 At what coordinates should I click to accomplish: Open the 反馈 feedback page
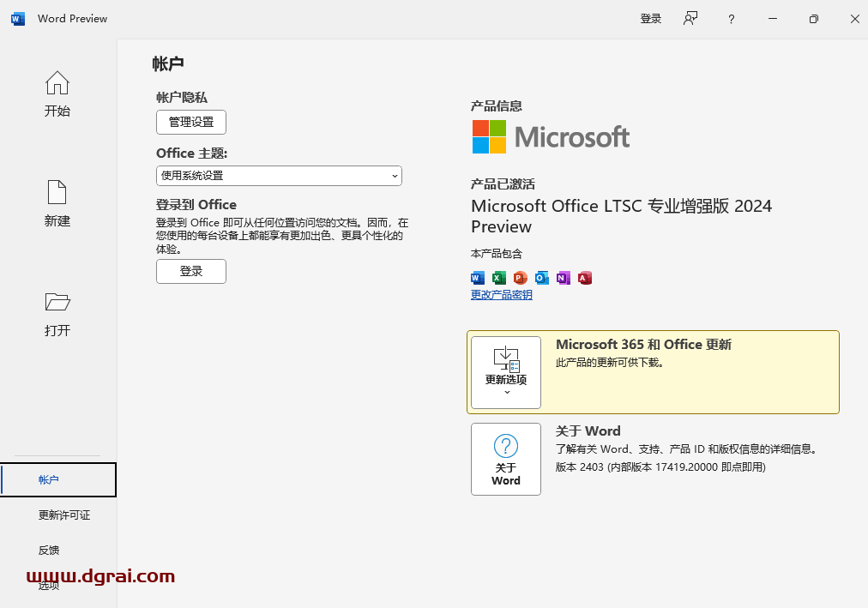point(49,550)
